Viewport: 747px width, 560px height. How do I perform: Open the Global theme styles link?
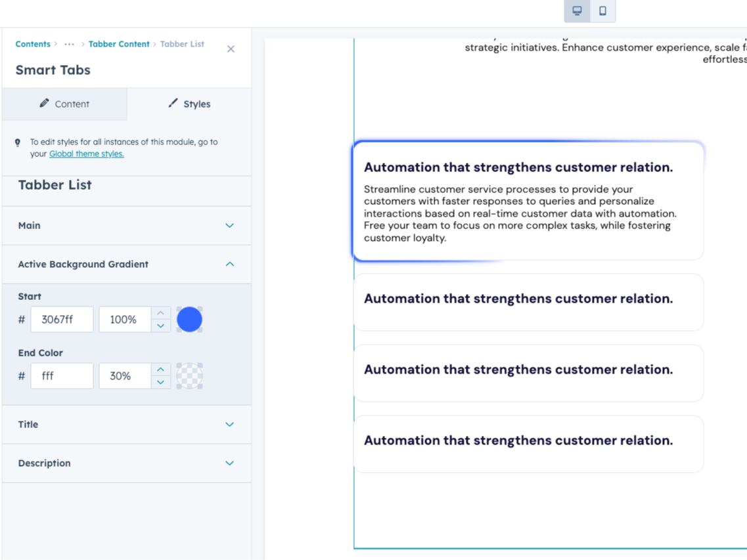[x=86, y=154]
